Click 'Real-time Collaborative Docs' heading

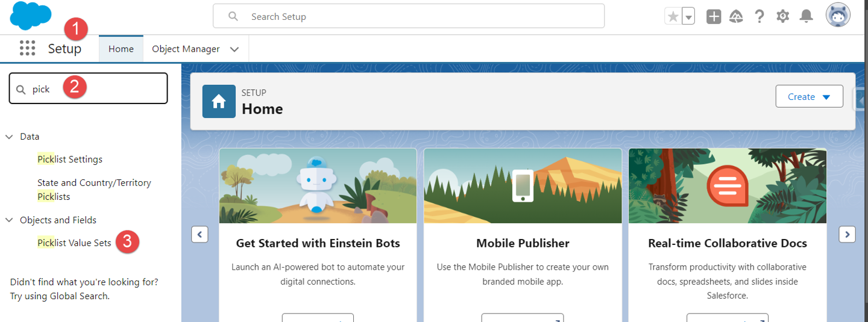(728, 244)
